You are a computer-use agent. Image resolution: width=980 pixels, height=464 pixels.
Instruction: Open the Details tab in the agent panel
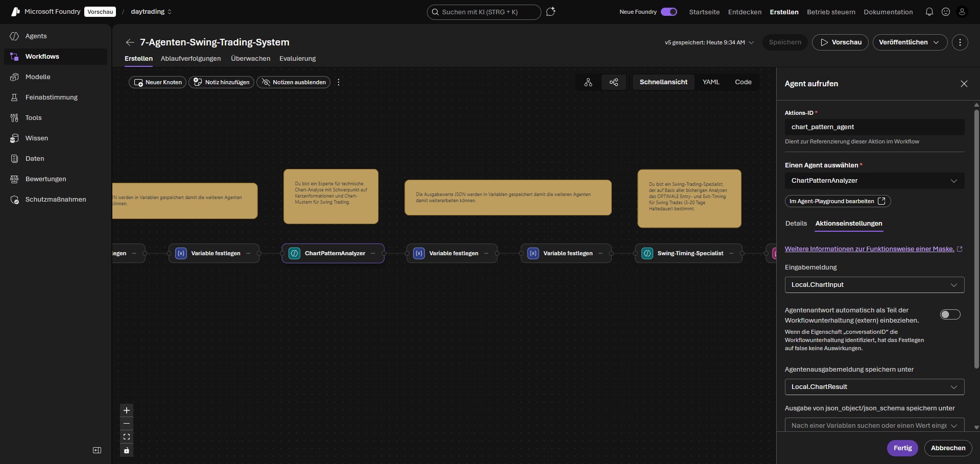(795, 224)
